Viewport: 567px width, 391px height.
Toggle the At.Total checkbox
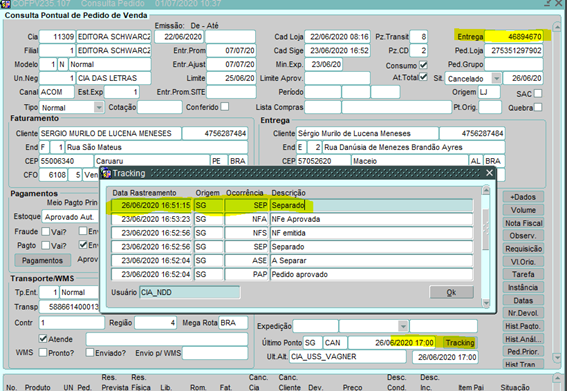pos(423,77)
